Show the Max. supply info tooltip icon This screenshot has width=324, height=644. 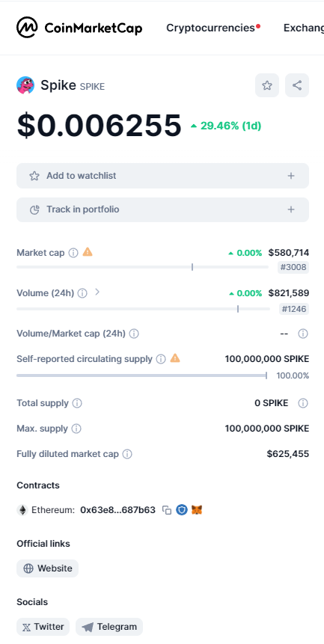click(x=76, y=429)
